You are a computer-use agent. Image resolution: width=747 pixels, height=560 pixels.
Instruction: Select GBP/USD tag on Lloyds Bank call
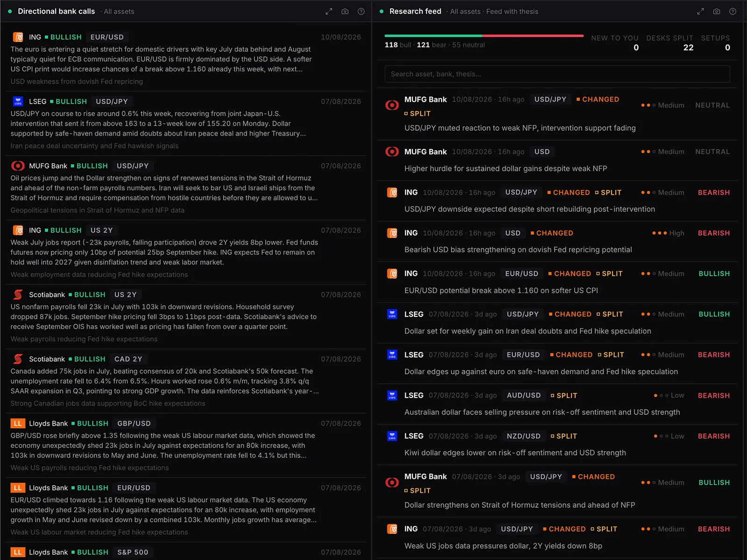[134, 423]
